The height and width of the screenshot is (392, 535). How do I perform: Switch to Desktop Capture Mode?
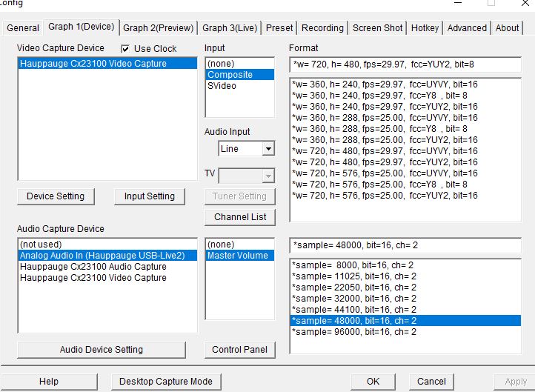(x=166, y=382)
